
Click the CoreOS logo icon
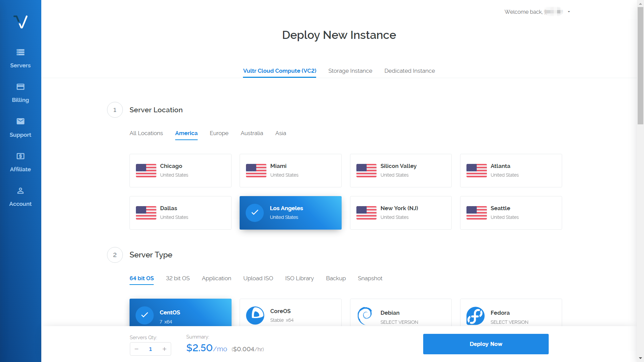(255, 315)
